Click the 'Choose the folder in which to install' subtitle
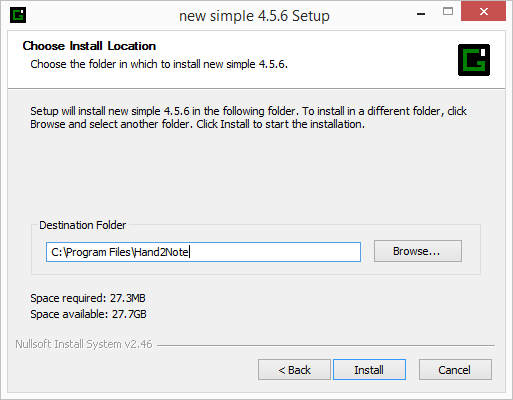 (x=159, y=64)
